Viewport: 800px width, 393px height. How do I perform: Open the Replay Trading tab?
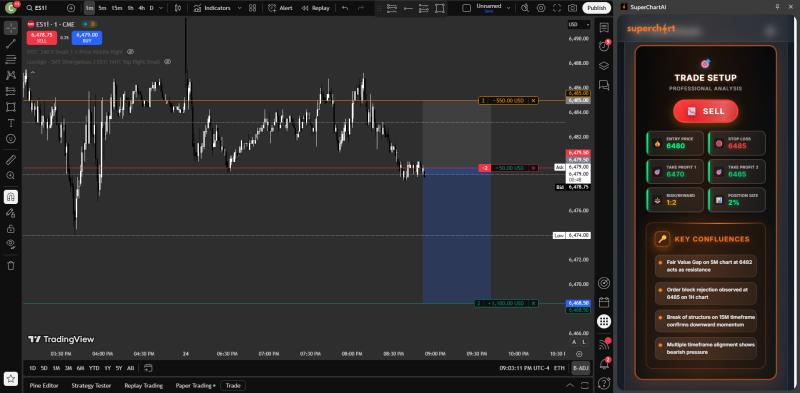(x=143, y=385)
